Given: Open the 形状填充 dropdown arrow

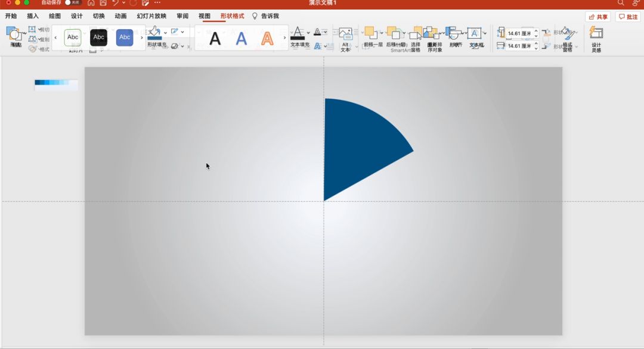Looking at the screenshot, I should [x=166, y=32].
